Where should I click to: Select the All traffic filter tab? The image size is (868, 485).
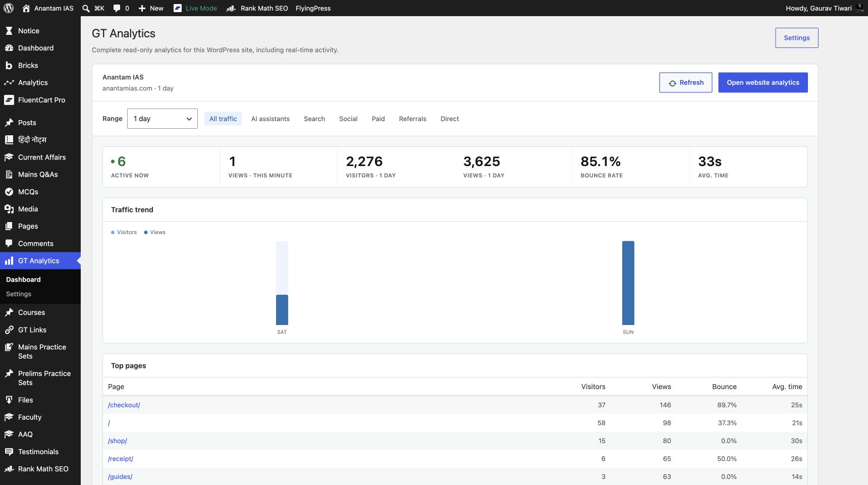point(223,119)
